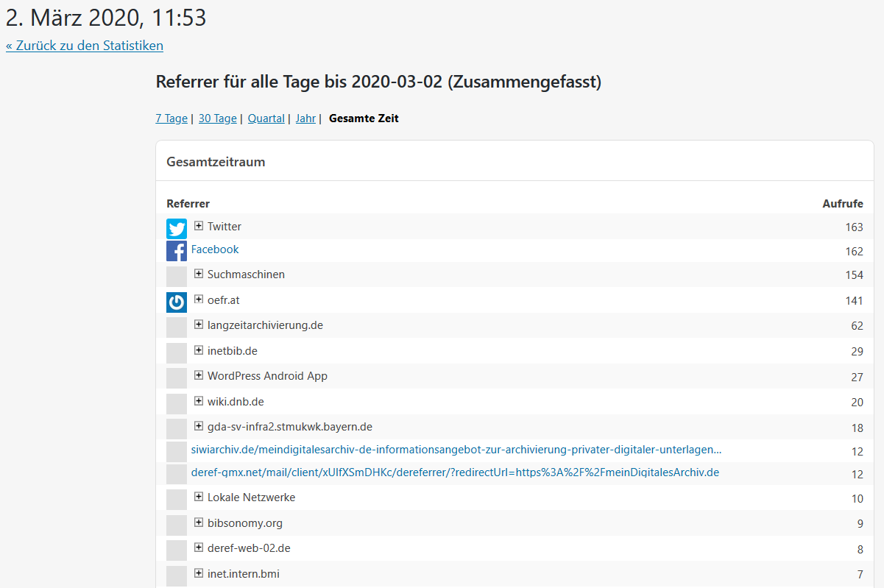
Task: Click the placeholder icon beside langzeitarchivierung.de
Action: click(x=177, y=327)
